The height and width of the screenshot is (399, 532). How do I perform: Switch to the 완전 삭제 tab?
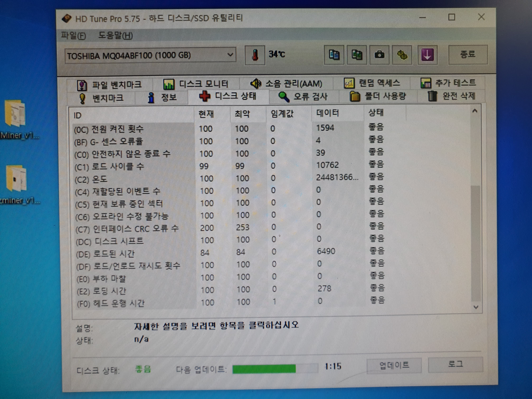451,96
